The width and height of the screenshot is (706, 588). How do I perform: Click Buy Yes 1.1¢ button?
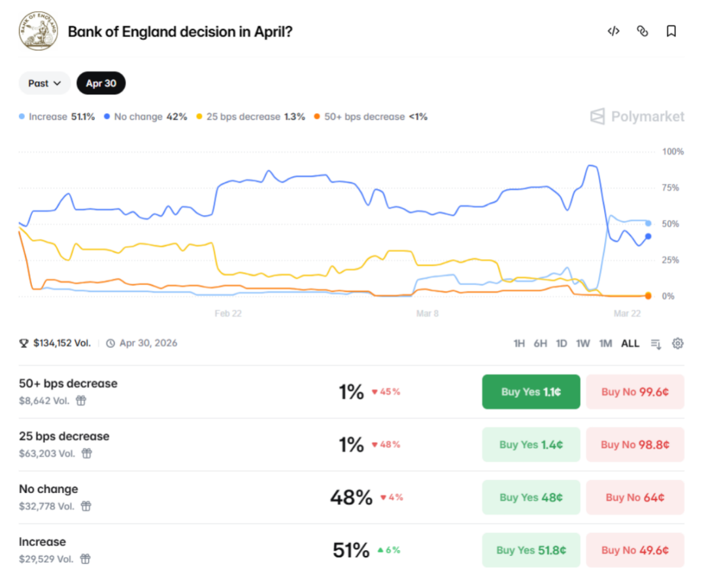pyautogui.click(x=531, y=392)
